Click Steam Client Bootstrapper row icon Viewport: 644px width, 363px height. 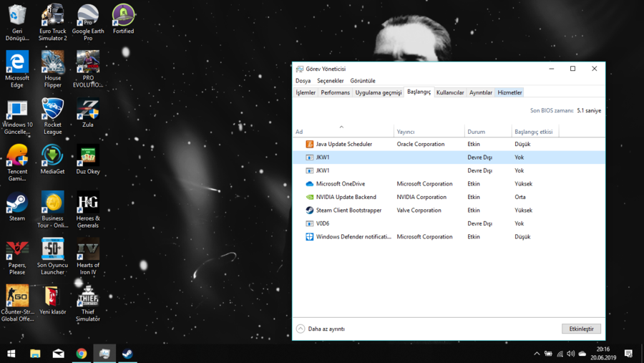coord(309,210)
